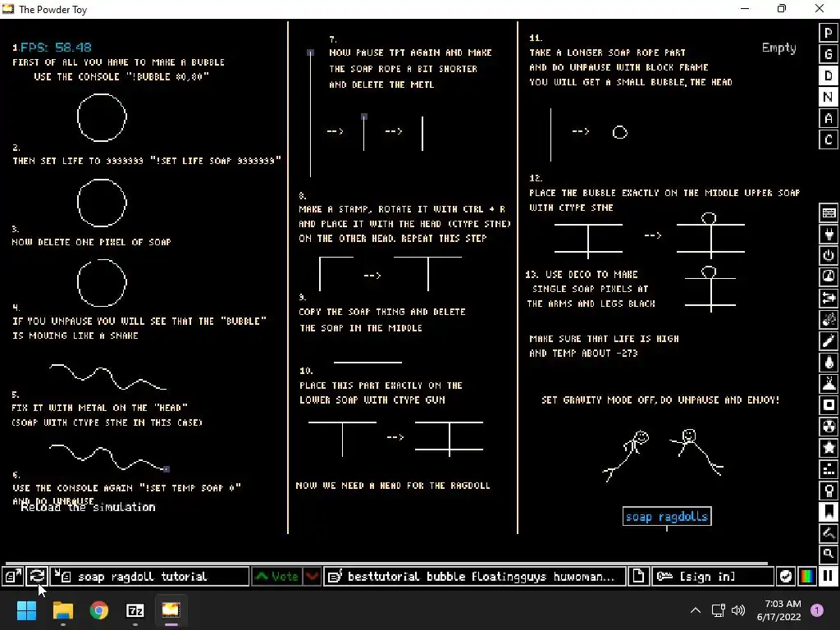The height and width of the screenshot is (630, 840).
Task: Open the Decoration tools menu (brush icon)
Action: (829, 533)
